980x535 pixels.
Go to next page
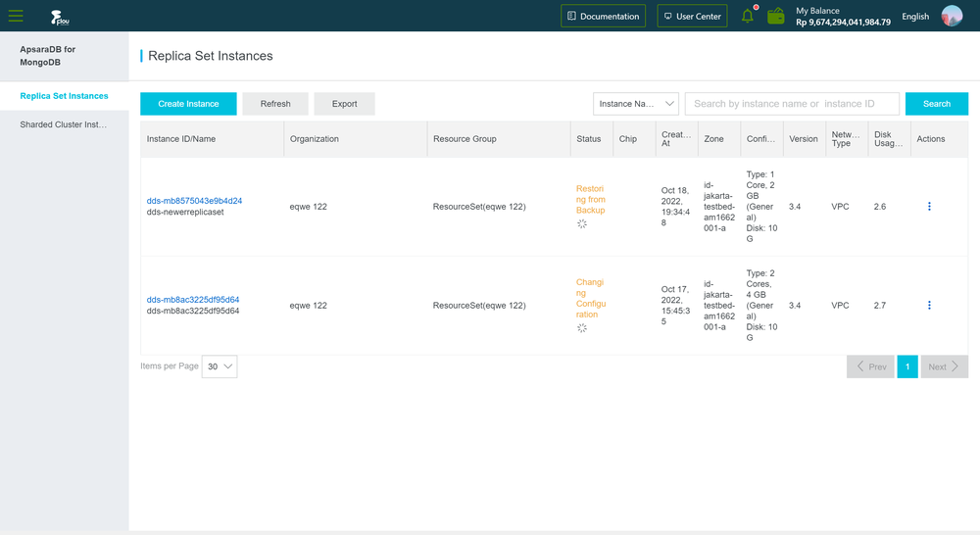[x=945, y=366]
